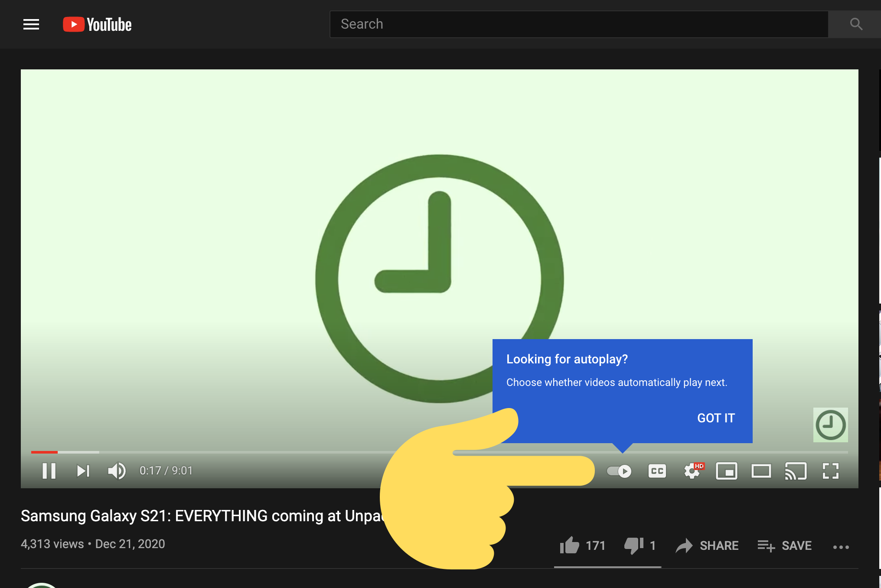The image size is (881, 588).
Task: Open more actions with the three dots
Action: [841, 546]
